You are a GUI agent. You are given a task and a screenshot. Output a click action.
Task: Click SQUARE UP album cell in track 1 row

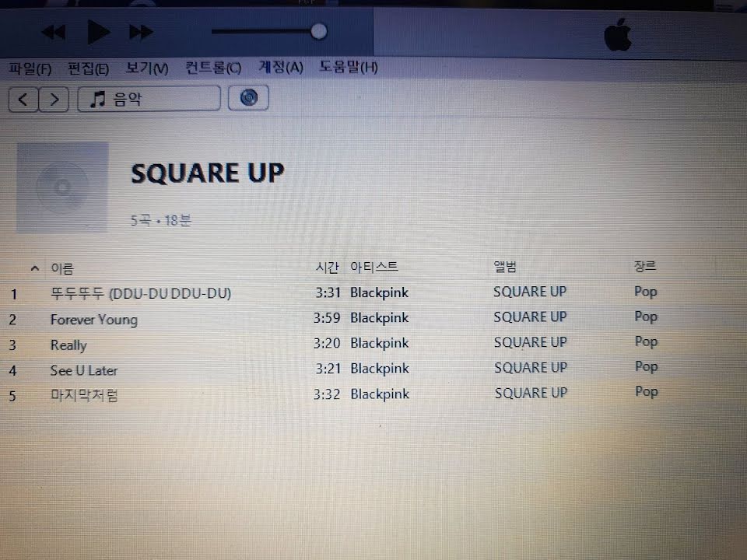(x=530, y=292)
